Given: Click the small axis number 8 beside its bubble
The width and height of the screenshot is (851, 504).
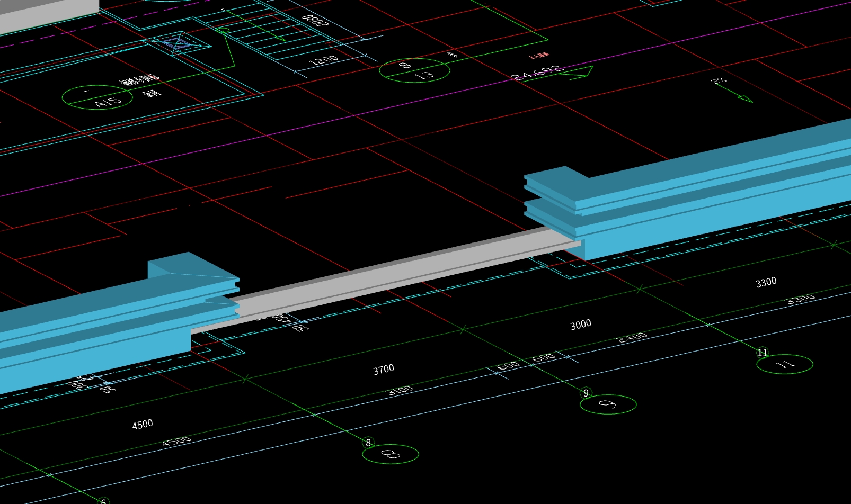Looking at the screenshot, I should [368, 443].
